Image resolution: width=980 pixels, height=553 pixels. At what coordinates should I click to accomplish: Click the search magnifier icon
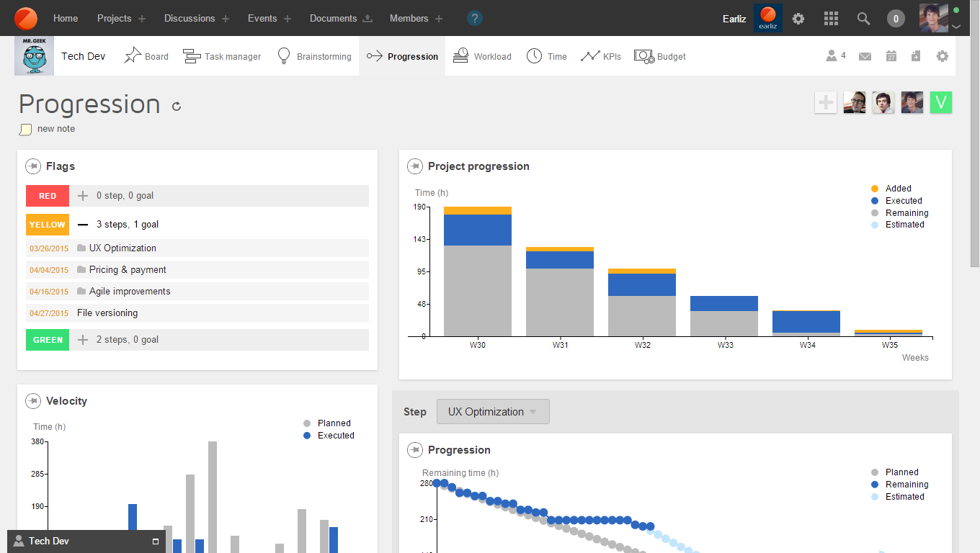(x=863, y=18)
